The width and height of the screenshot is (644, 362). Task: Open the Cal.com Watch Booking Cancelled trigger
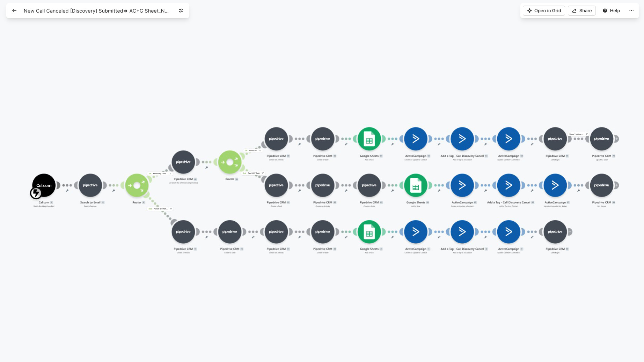pos(44,185)
